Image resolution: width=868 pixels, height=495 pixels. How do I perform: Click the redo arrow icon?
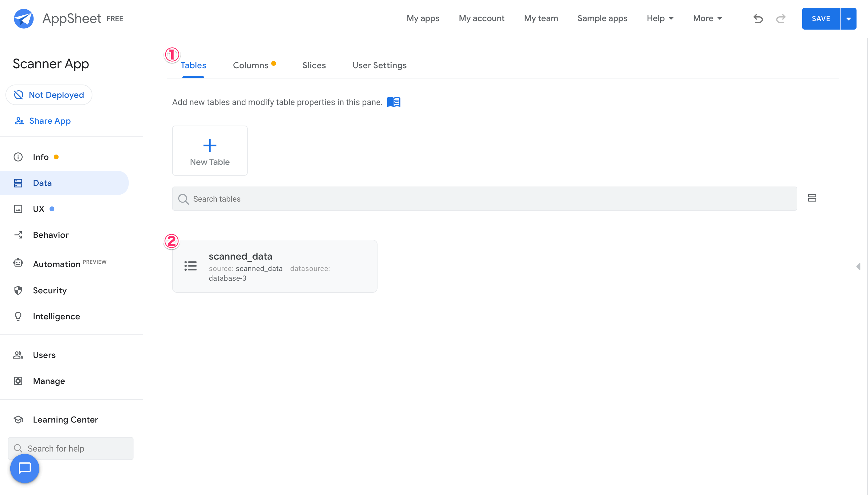point(781,18)
